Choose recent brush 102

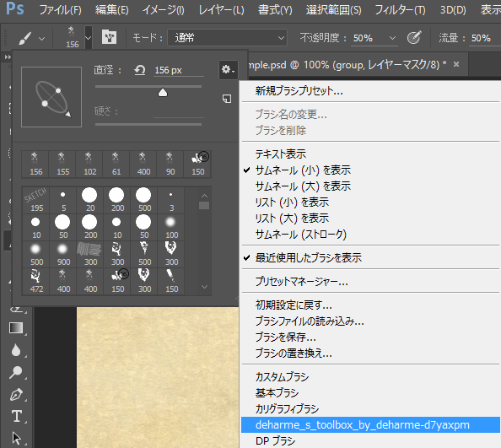coord(89,164)
